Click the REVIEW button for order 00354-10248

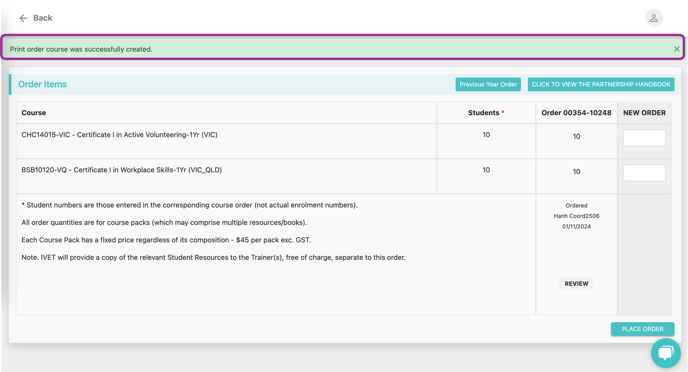coord(576,284)
